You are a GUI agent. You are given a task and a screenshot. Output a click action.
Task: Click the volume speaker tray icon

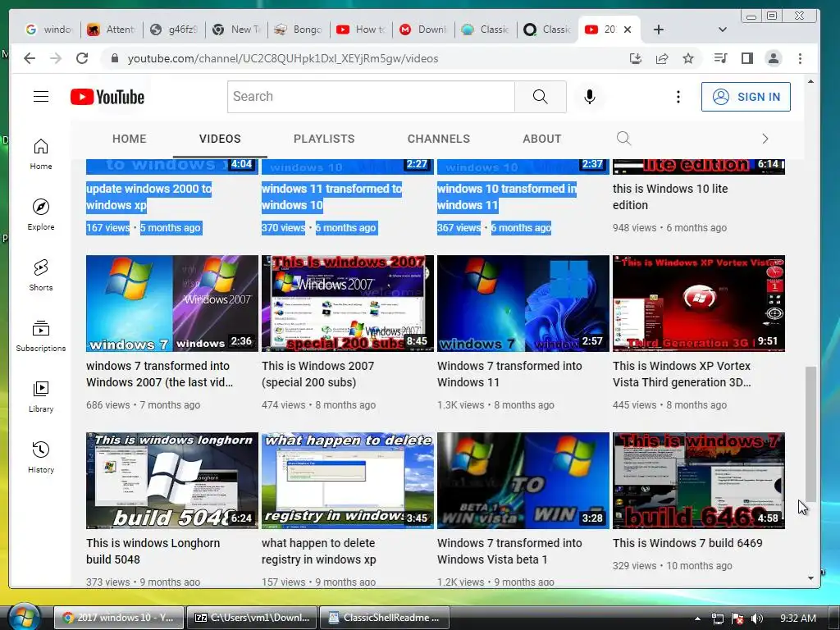pyautogui.click(x=757, y=619)
